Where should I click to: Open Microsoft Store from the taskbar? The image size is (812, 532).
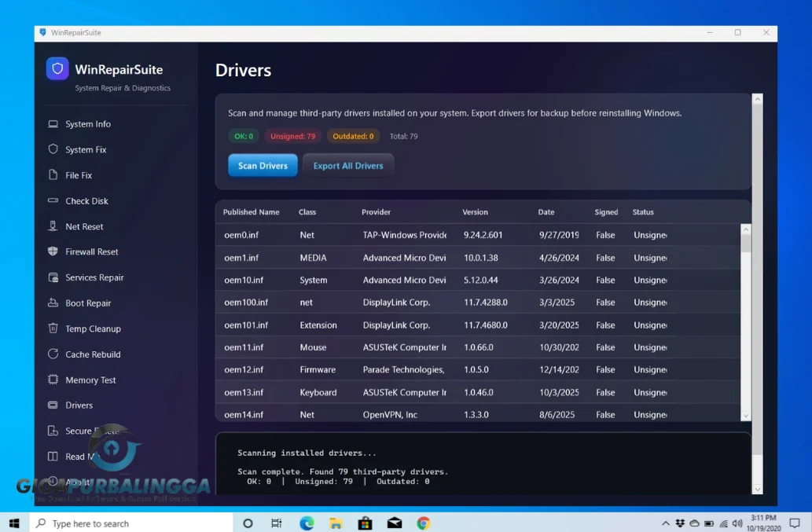tap(365, 523)
